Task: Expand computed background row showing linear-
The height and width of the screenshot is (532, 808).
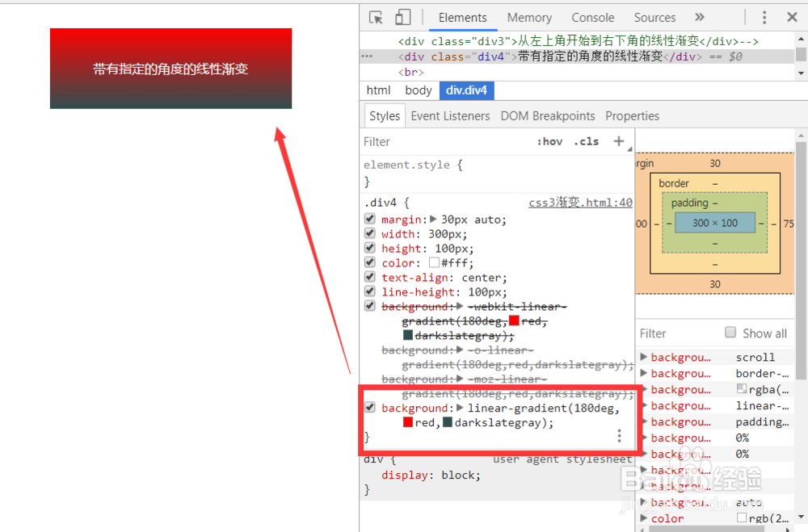Action: 644,405
